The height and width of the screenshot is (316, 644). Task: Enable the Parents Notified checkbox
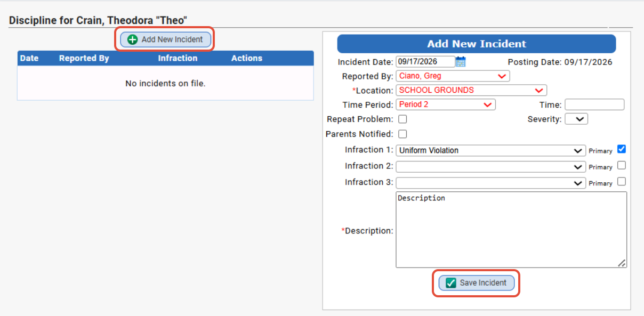pyautogui.click(x=403, y=134)
